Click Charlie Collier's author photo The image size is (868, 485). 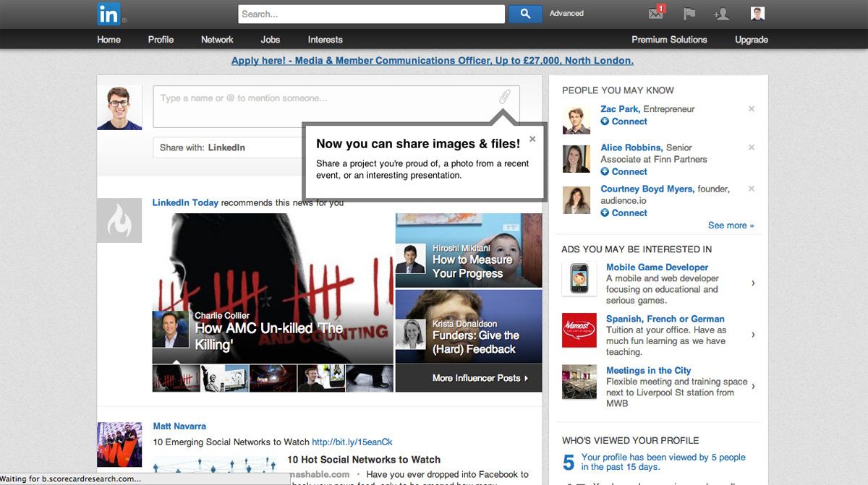(x=171, y=330)
